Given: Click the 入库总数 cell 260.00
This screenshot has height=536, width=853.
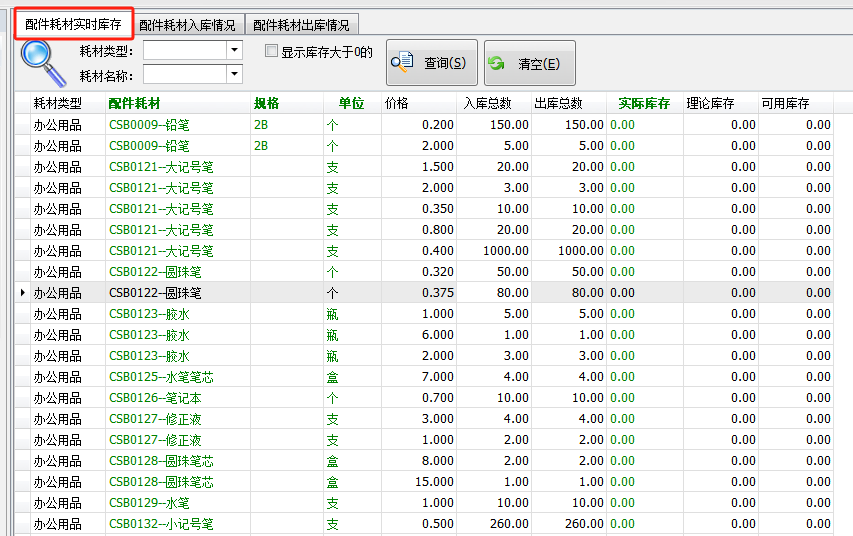Looking at the screenshot, I should coord(494,524).
